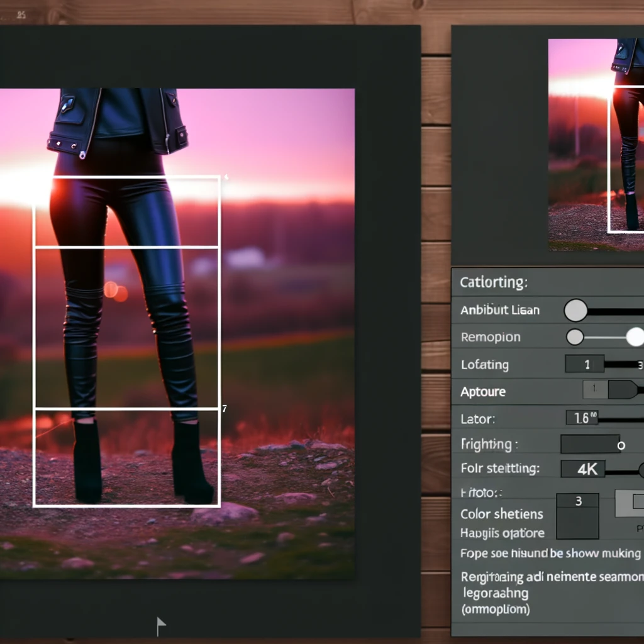The width and height of the screenshot is (644, 644).
Task: Click the white crop rectangle inside the preview thumbnail
Action: [x=626, y=159]
